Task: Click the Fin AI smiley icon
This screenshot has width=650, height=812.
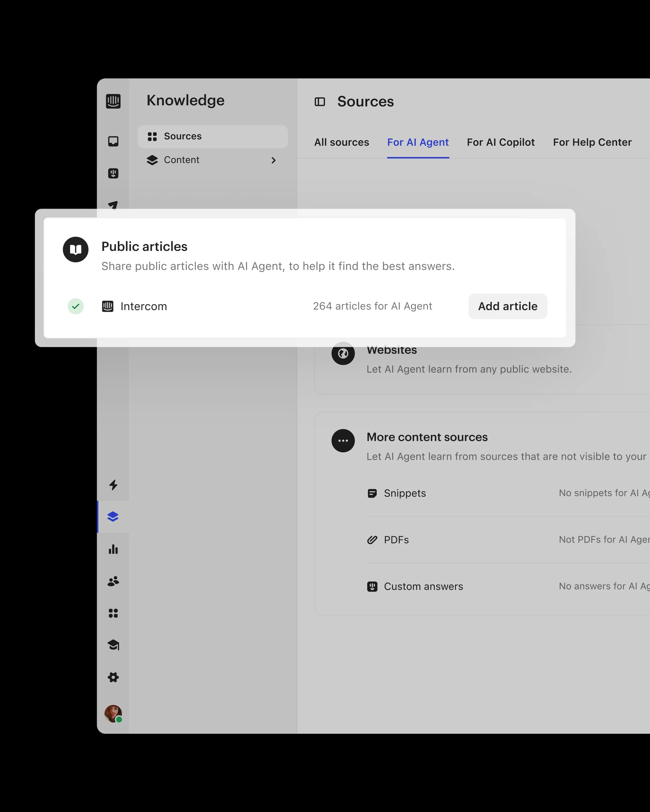Action: (113, 173)
